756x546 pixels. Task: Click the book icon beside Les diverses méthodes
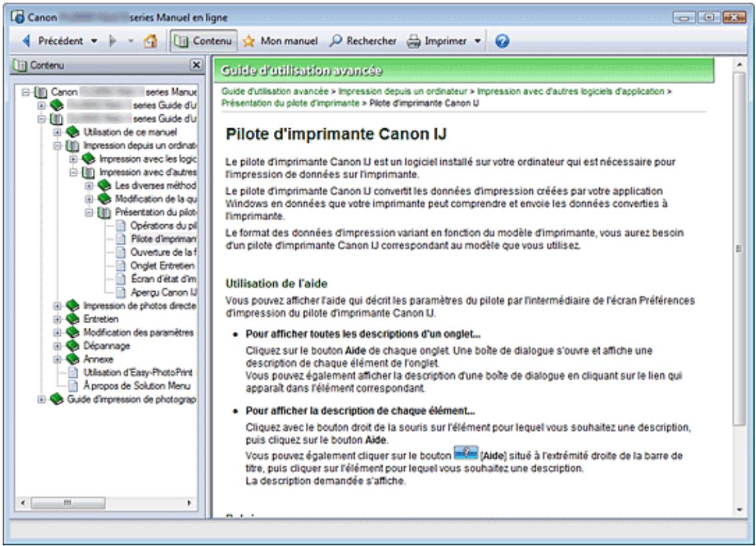pyautogui.click(x=104, y=185)
